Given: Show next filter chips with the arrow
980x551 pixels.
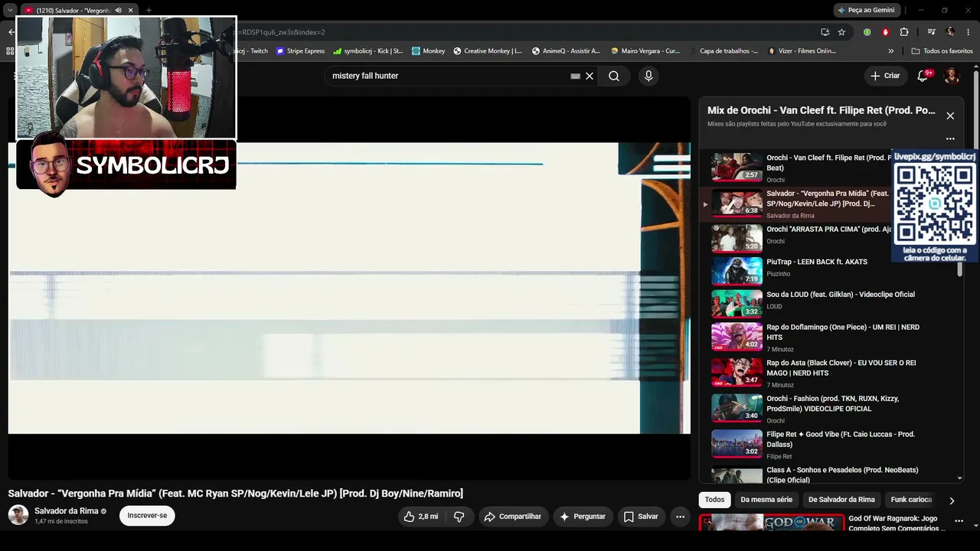Looking at the screenshot, I should [952, 500].
